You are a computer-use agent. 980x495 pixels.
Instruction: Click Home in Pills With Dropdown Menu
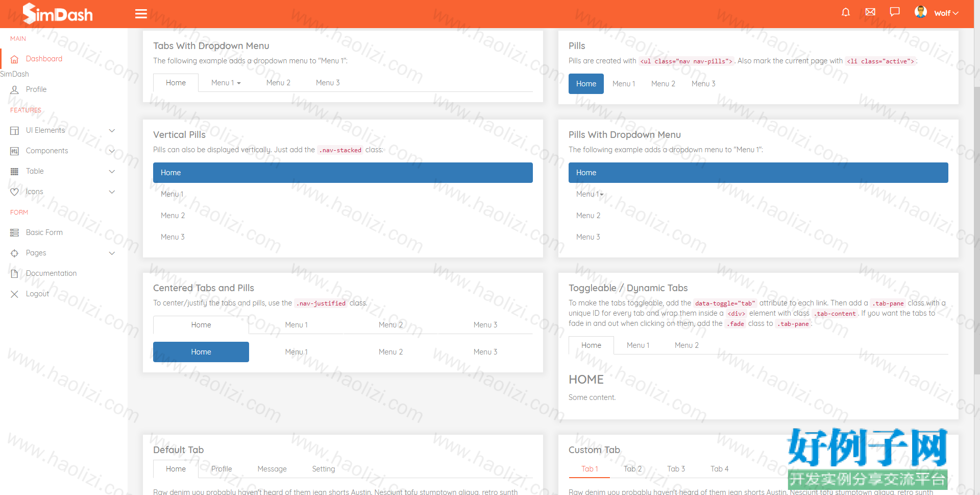point(758,173)
